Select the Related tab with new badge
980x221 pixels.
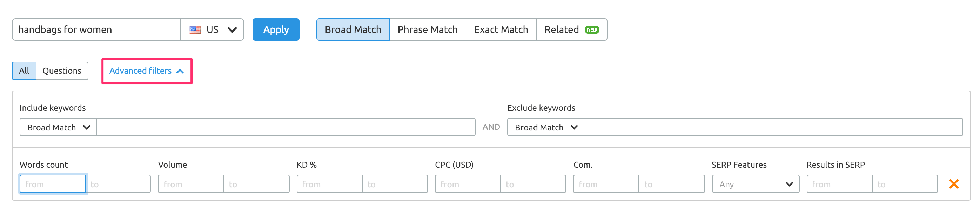tap(571, 30)
